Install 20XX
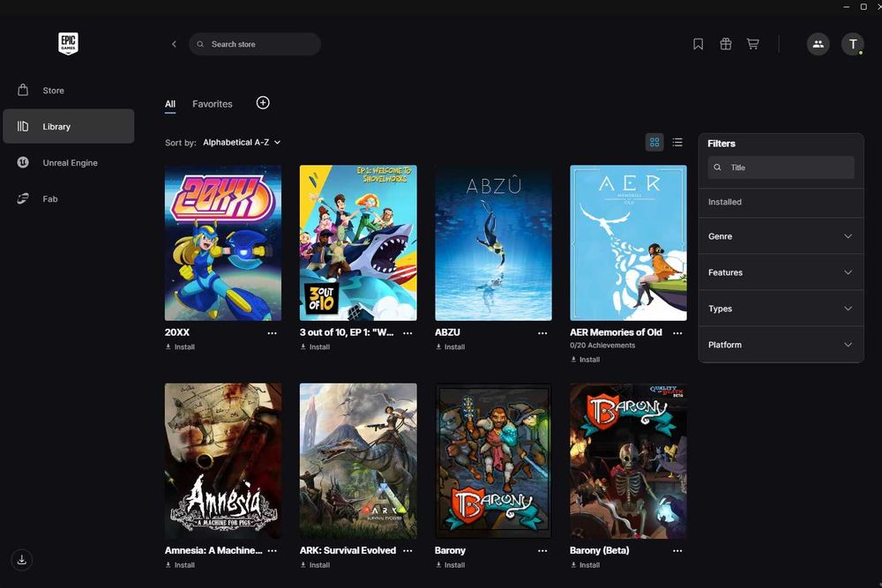The height and width of the screenshot is (588, 882). click(180, 346)
